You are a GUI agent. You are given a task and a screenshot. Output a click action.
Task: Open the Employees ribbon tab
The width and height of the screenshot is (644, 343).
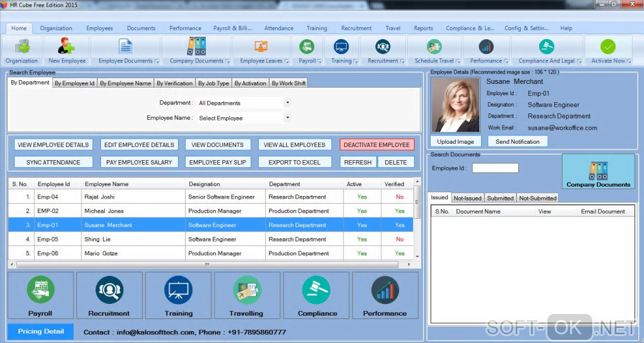pyautogui.click(x=99, y=28)
